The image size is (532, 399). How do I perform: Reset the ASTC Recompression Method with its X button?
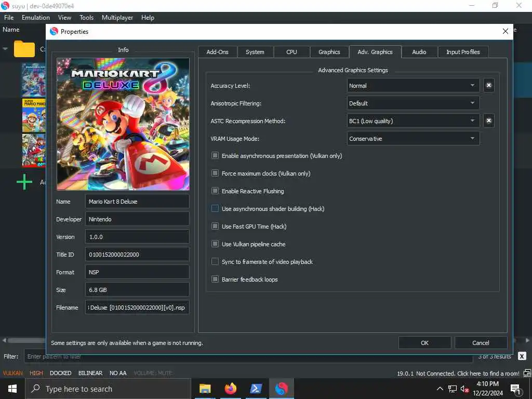[488, 121]
